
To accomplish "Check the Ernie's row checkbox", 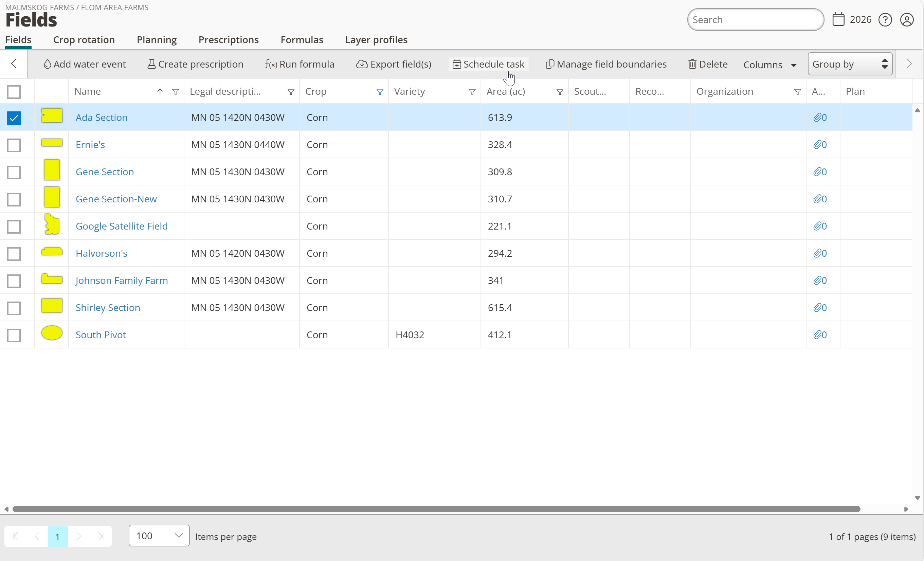I will pyautogui.click(x=14, y=145).
